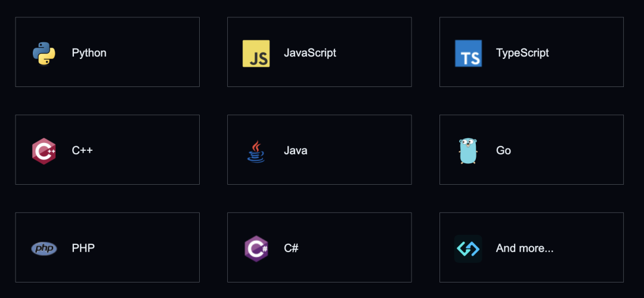Select the Java label text

click(296, 151)
